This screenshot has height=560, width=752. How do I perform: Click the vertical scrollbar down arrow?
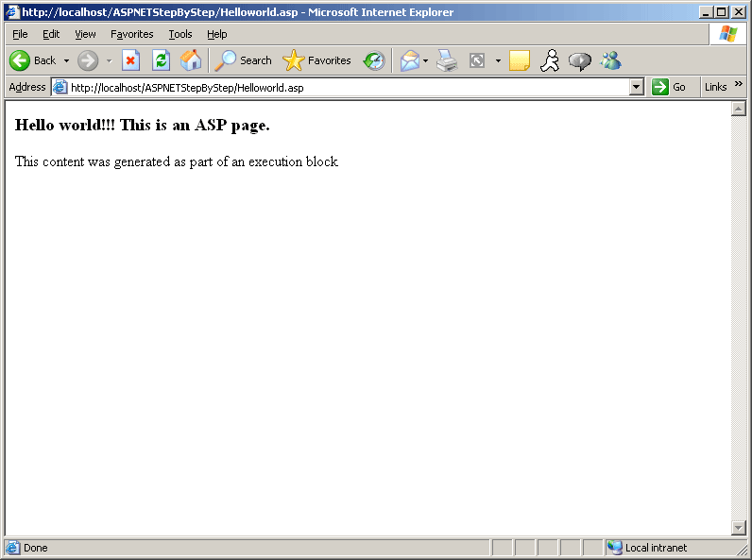pyautogui.click(x=739, y=527)
